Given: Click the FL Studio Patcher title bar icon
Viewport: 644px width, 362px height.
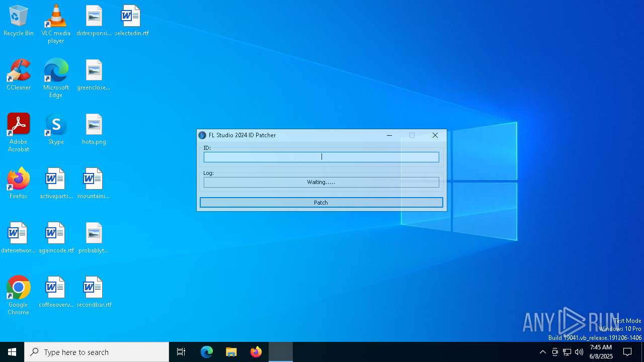Looking at the screenshot, I should tap(202, 135).
